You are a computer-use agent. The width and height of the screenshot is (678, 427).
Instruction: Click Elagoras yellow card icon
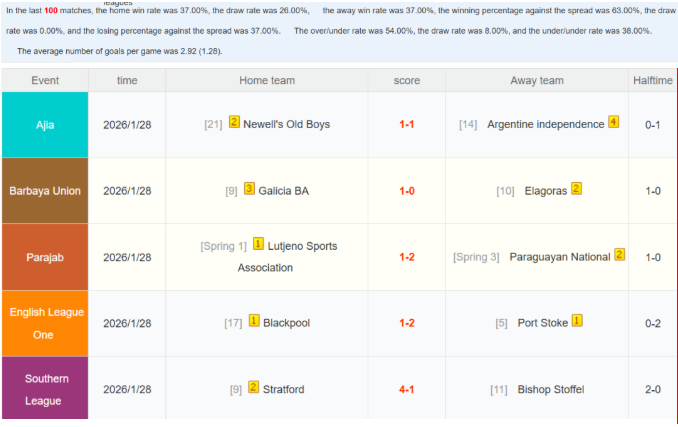(x=576, y=189)
